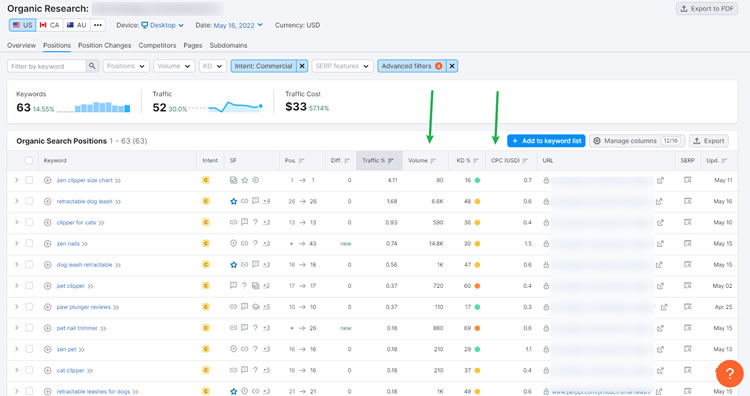The height and width of the screenshot is (396, 750).
Task: Expand the 'cat clipper' row
Action: (x=17, y=370)
